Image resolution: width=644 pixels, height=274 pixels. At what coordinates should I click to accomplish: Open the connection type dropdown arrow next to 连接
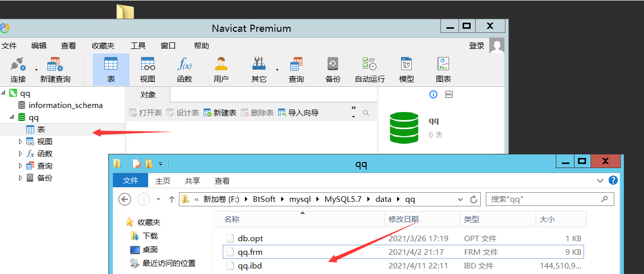point(36,70)
